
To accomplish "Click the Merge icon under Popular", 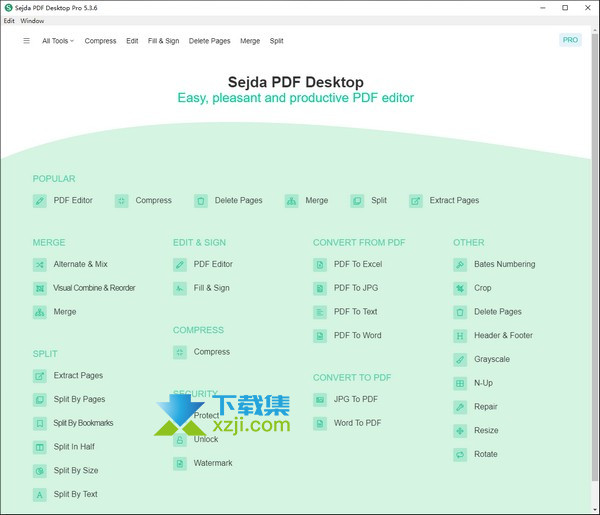I will pos(291,201).
